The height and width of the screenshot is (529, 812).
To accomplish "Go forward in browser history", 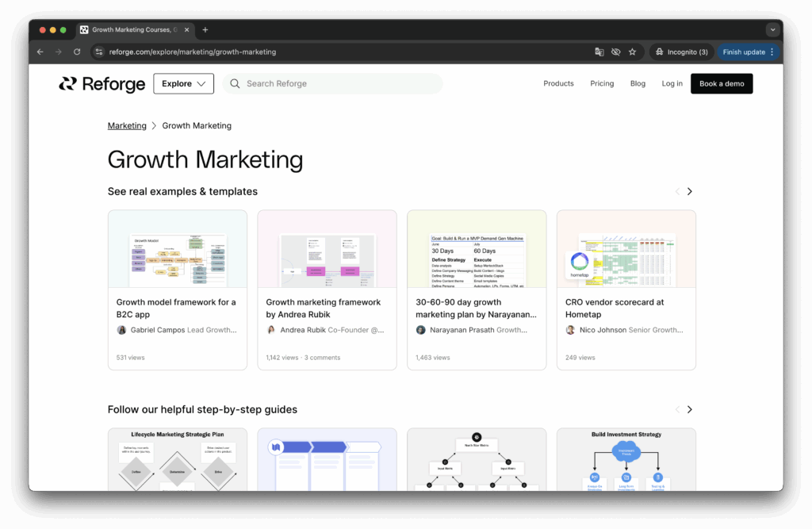I will coord(59,52).
